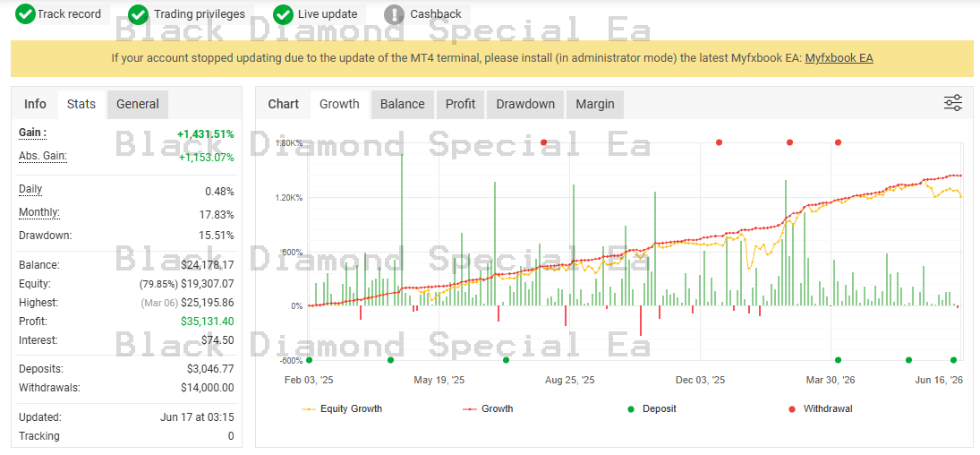Toggle red Growth legend marker

click(470, 409)
